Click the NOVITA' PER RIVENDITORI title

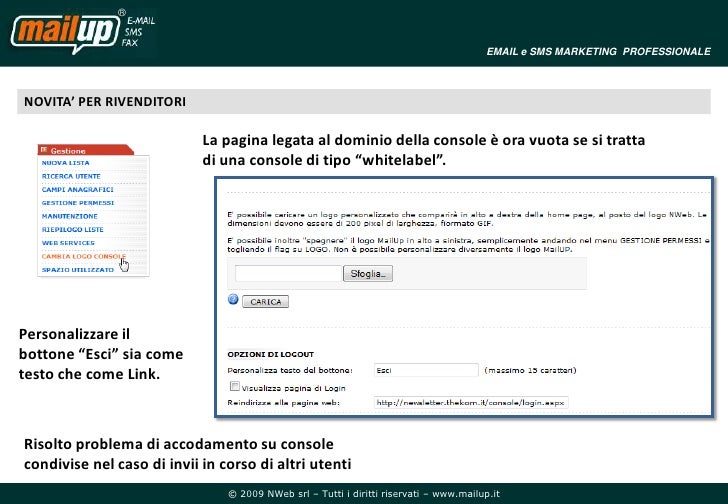[x=105, y=102]
